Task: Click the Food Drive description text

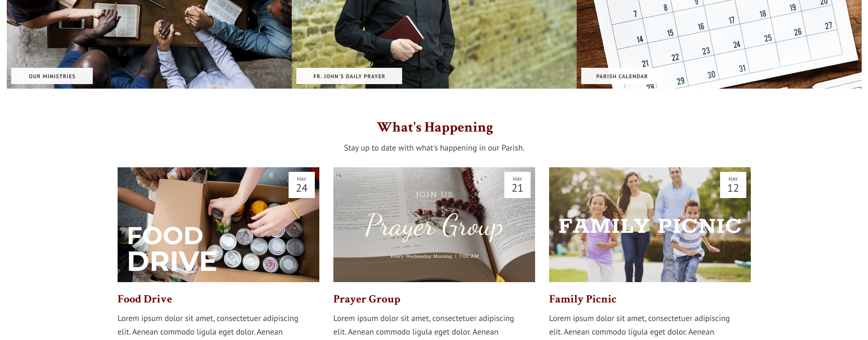Action: point(208,325)
